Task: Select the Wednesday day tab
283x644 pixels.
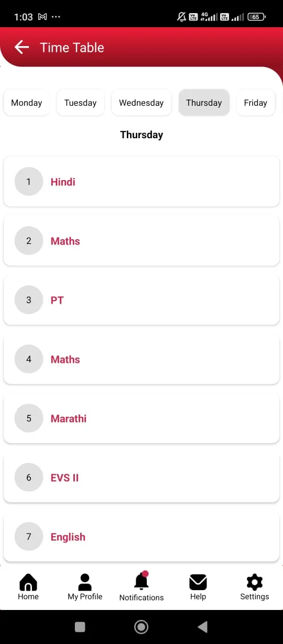Action: click(x=141, y=103)
